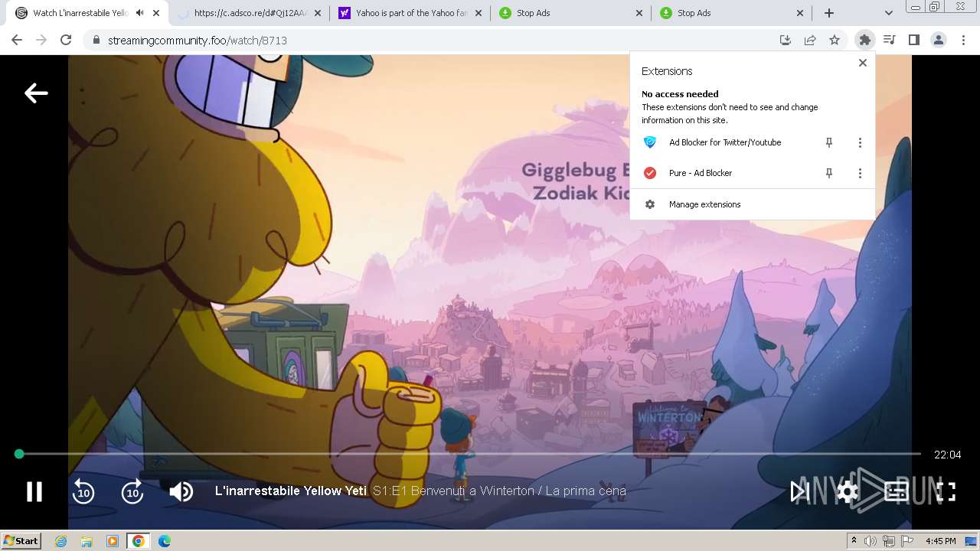This screenshot has width=980, height=551.
Task: Close the Yellow Yeti tab
Action: 156,13
